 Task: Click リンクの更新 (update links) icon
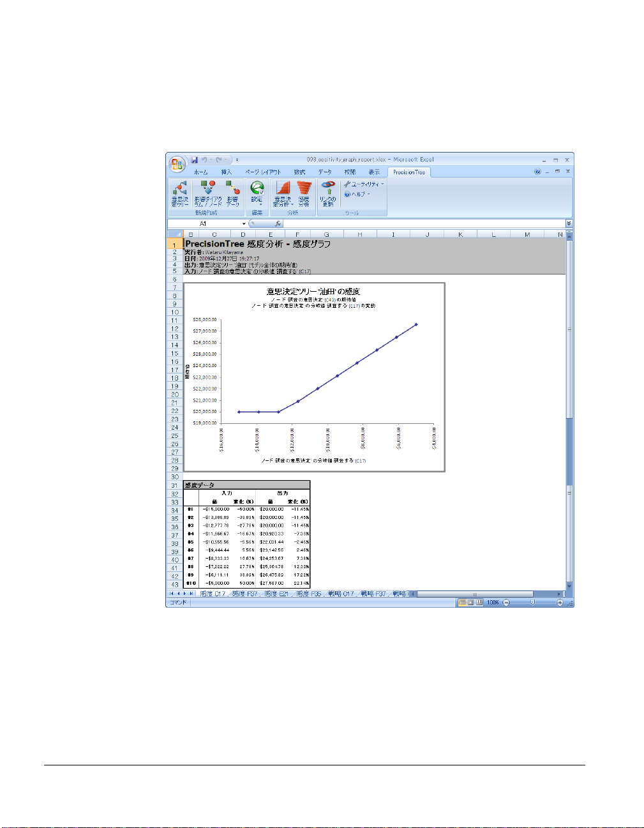(328, 193)
